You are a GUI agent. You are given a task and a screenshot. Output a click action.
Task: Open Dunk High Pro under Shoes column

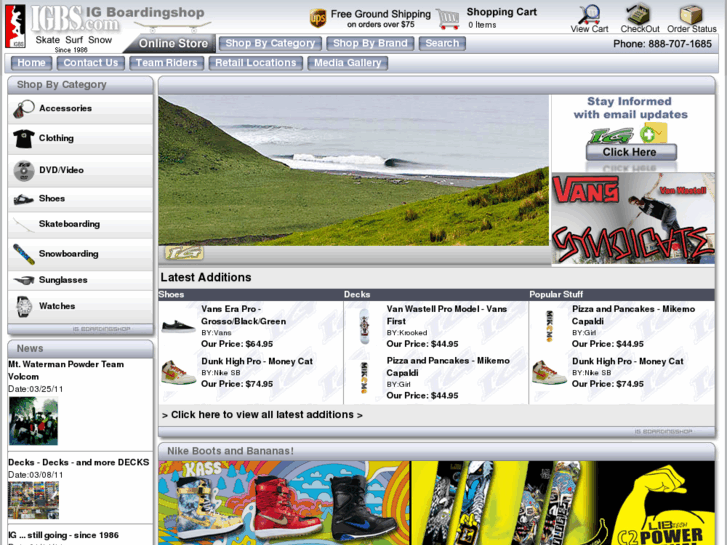coord(257,361)
